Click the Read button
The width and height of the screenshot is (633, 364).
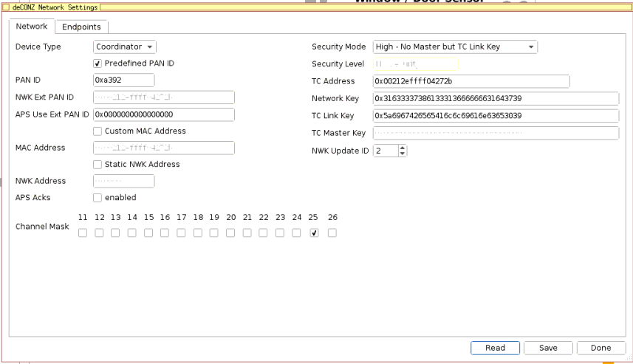pyautogui.click(x=495, y=348)
